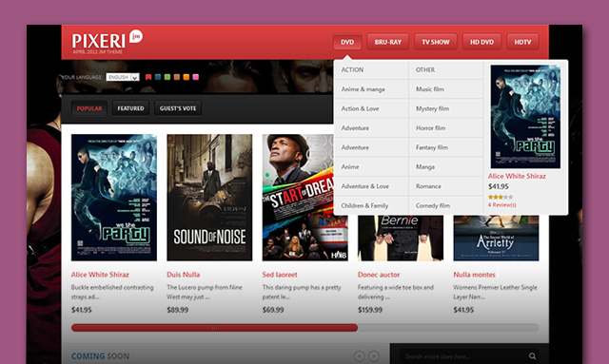Select the pink theme color swatch

(196, 77)
